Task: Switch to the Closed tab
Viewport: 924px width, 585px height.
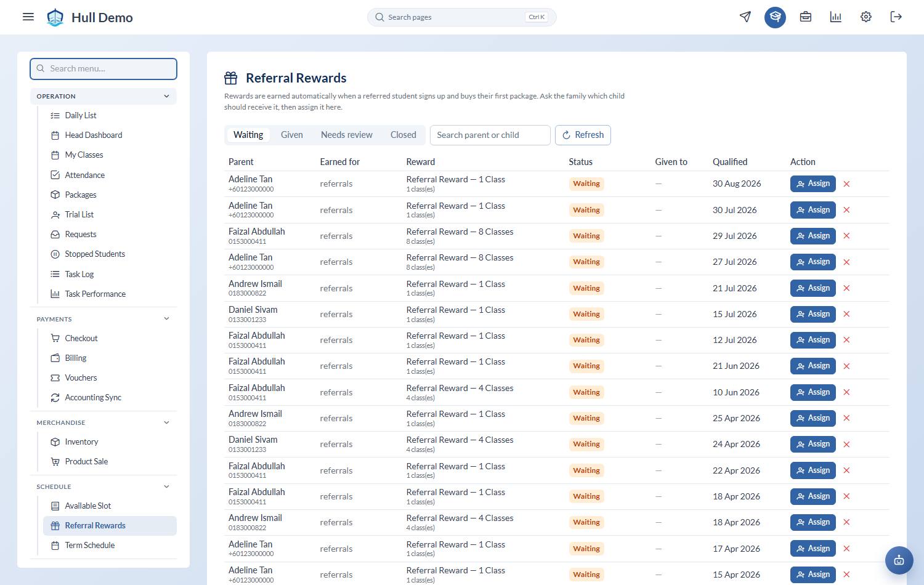Action: coord(403,135)
